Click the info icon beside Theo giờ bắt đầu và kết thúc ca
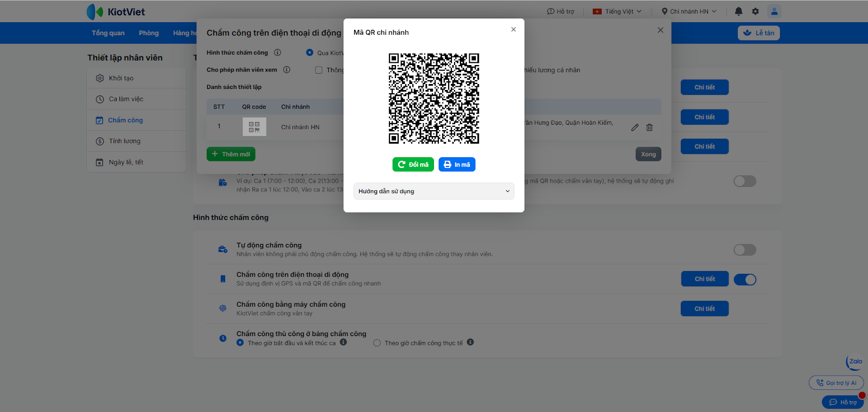This screenshot has width=868, height=412. [343, 342]
